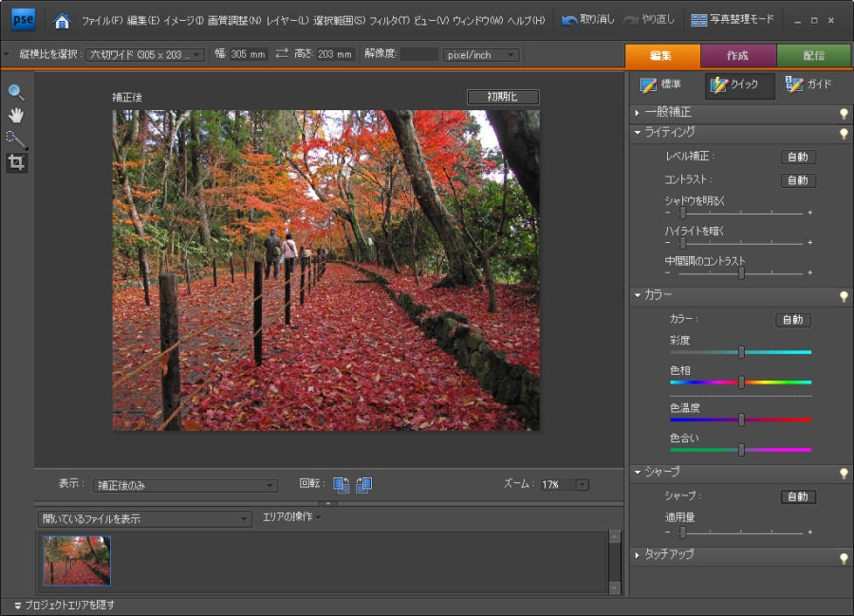Open the 表示 view mode dropdown
This screenshot has width=854, height=616.
click(x=185, y=485)
